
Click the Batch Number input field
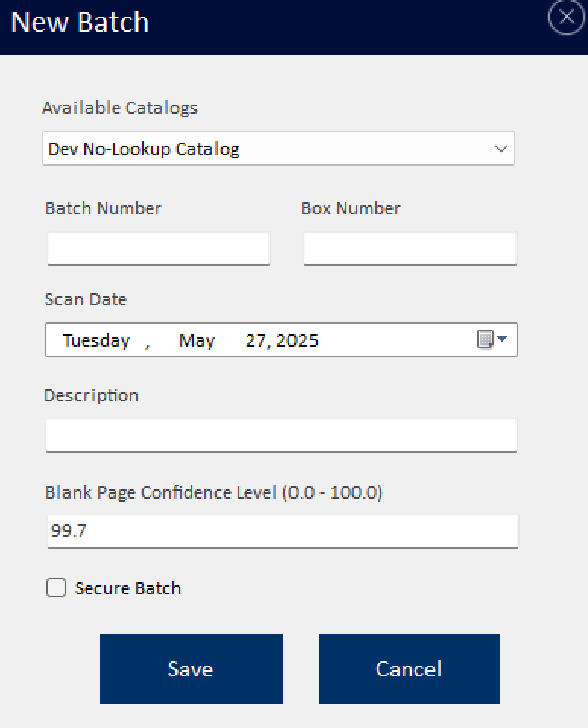[x=159, y=248]
